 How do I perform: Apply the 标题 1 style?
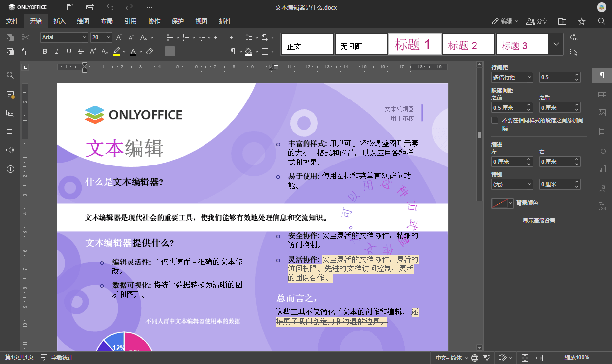point(414,44)
